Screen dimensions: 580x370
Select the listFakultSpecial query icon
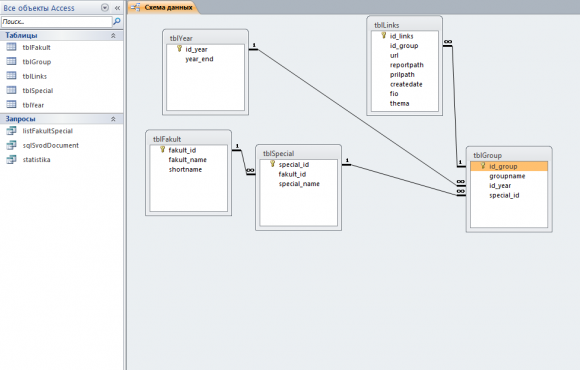11,131
